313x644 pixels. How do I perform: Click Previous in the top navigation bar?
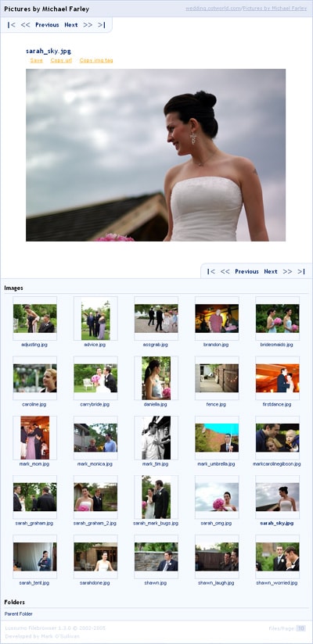coord(47,25)
